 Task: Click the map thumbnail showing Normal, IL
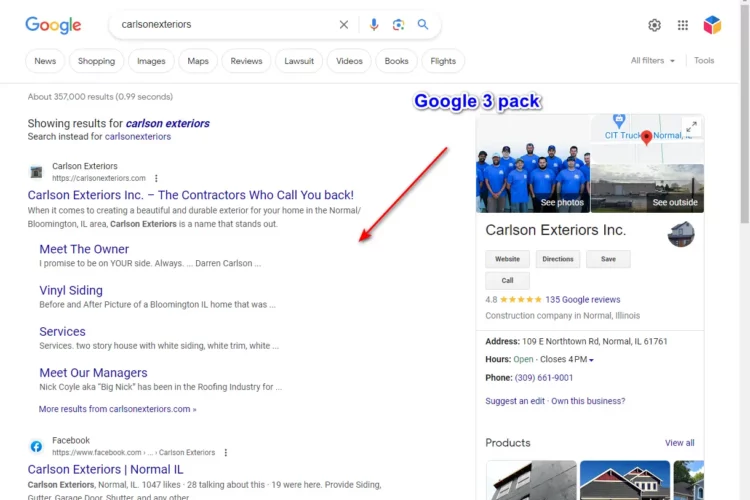pos(647,139)
